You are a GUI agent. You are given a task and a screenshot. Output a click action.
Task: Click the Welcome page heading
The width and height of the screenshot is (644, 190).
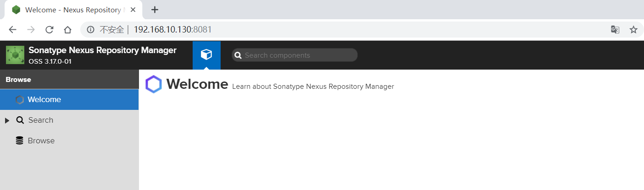(197, 84)
